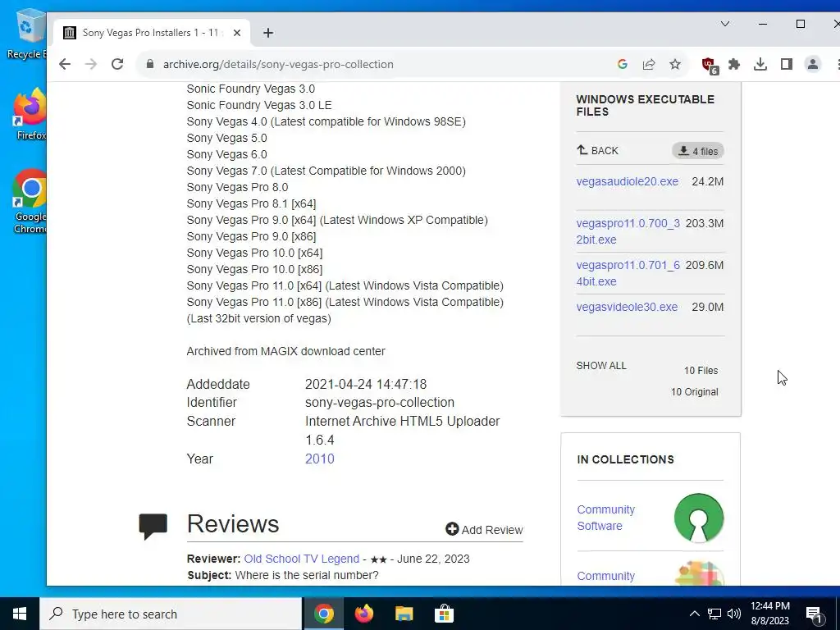840x630 pixels.
Task: Show hidden system tray icons
Action: [x=694, y=614]
